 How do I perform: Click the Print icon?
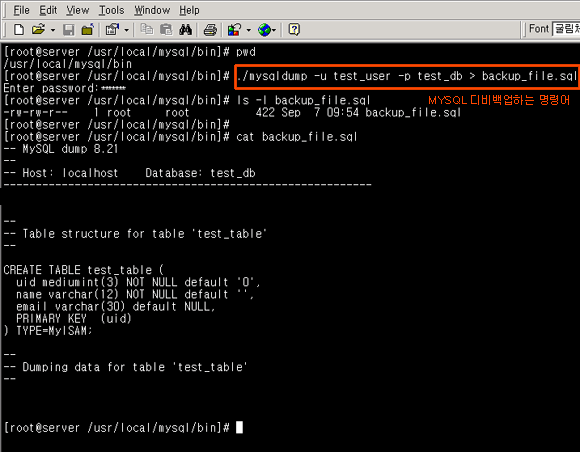tap(210, 30)
